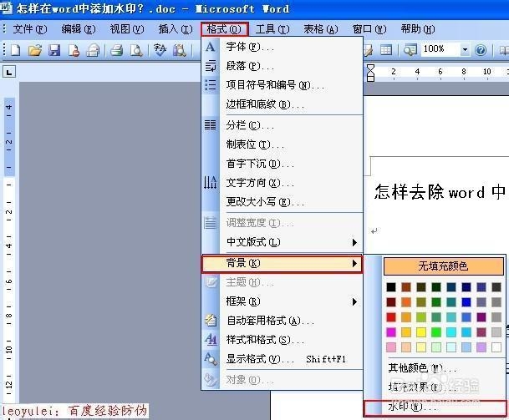
Task: Click the Open folder toolbar icon
Action: click(x=35, y=50)
